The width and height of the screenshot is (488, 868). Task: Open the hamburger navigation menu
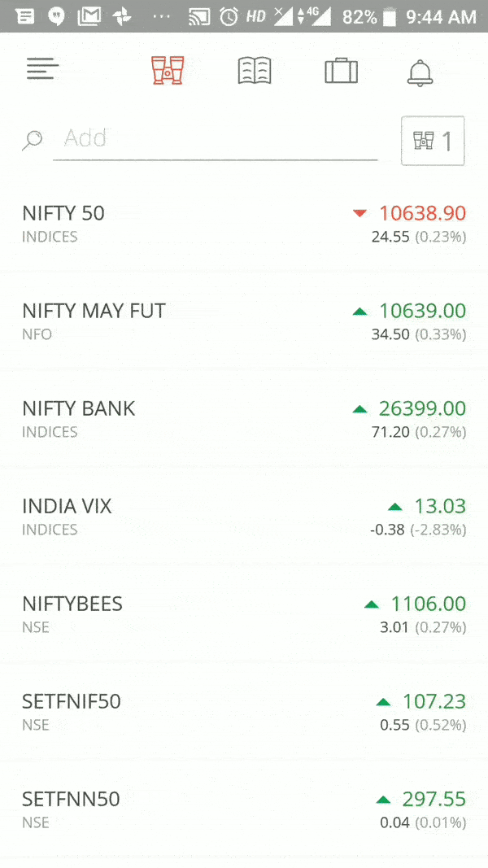click(x=42, y=70)
